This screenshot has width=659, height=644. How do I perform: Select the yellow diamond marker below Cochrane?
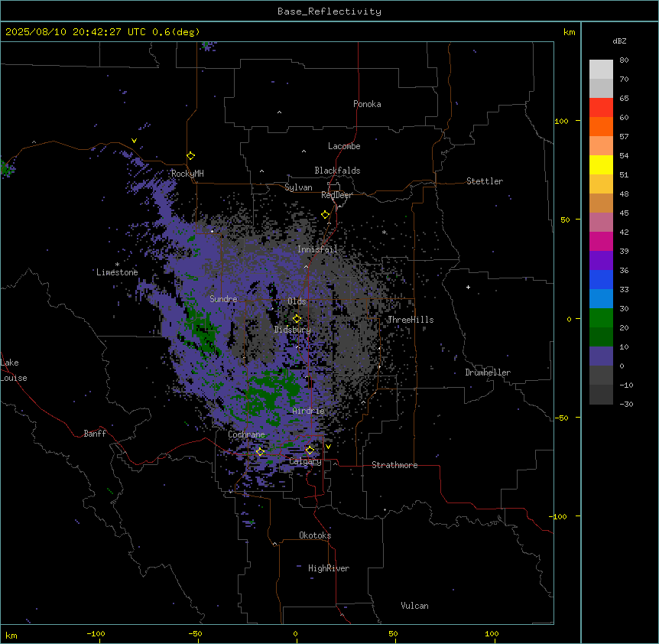(260, 452)
